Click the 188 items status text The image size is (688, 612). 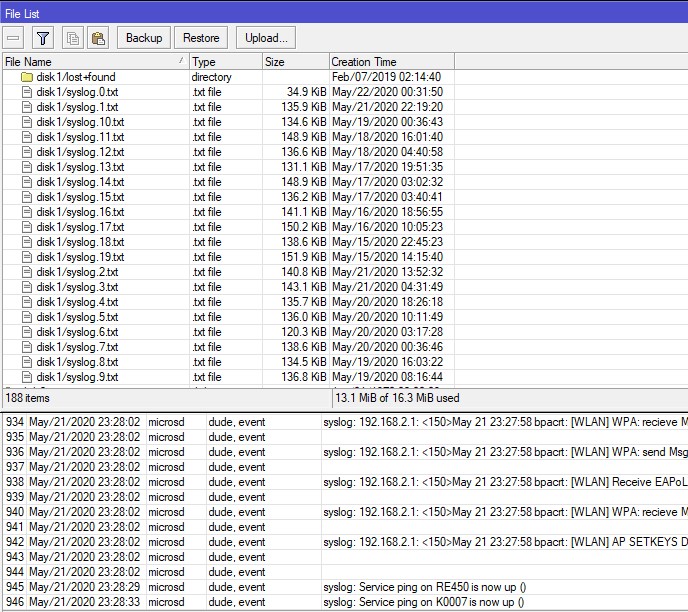click(x=27, y=398)
